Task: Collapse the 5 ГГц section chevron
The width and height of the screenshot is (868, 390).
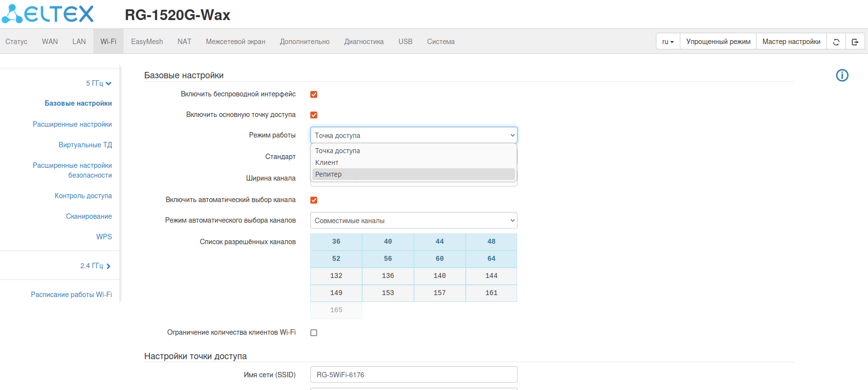Action: click(x=108, y=84)
